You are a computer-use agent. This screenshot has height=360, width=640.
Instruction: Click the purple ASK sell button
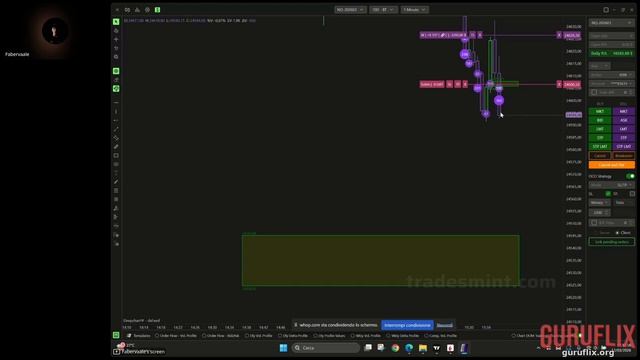(624, 120)
